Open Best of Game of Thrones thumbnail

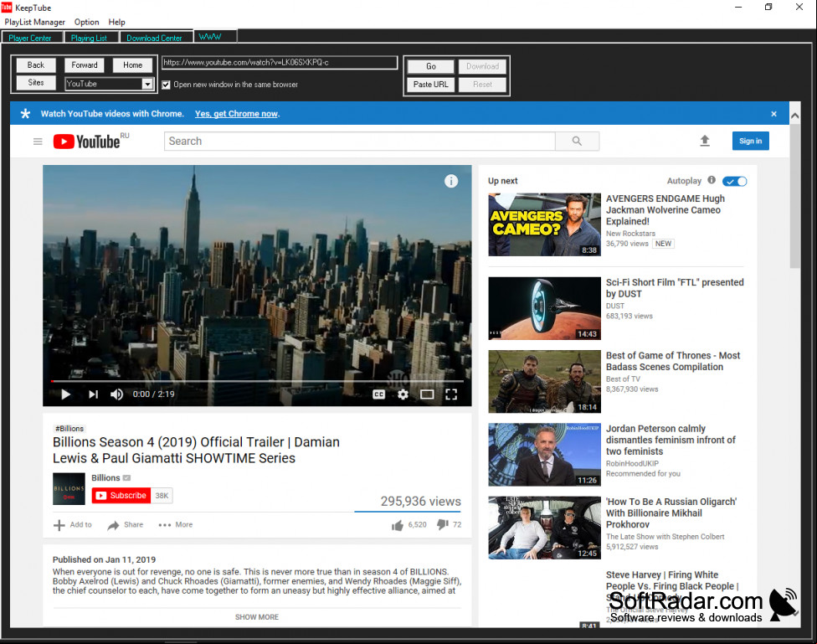544,382
